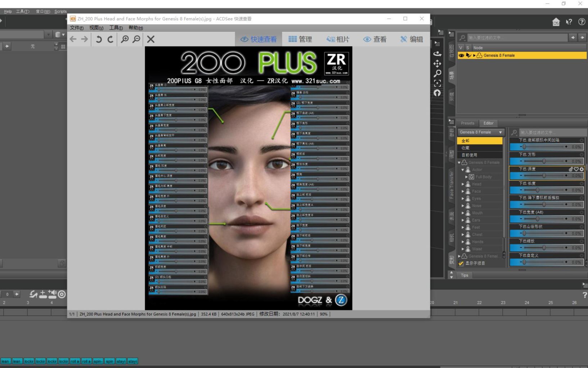Select the viewport pan tool
Image resolution: width=588 pixels, height=368 pixels.
437,64
